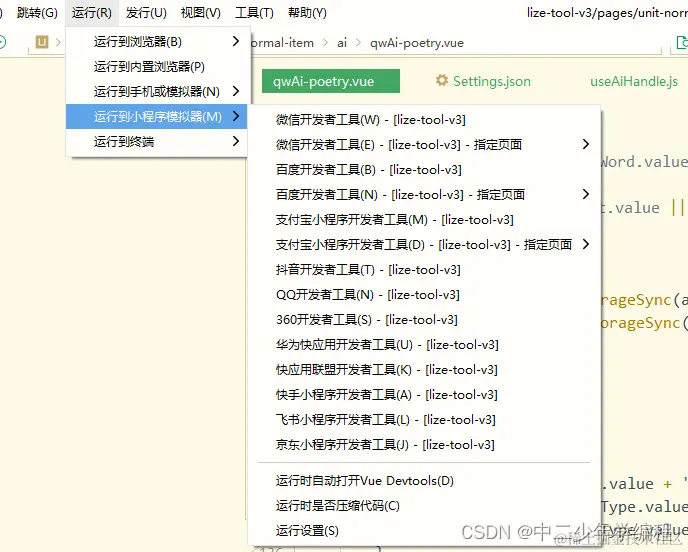Expand 百度开发者工具(N) 指定页面 submenu arrow
The width and height of the screenshot is (688, 552).
586,194
